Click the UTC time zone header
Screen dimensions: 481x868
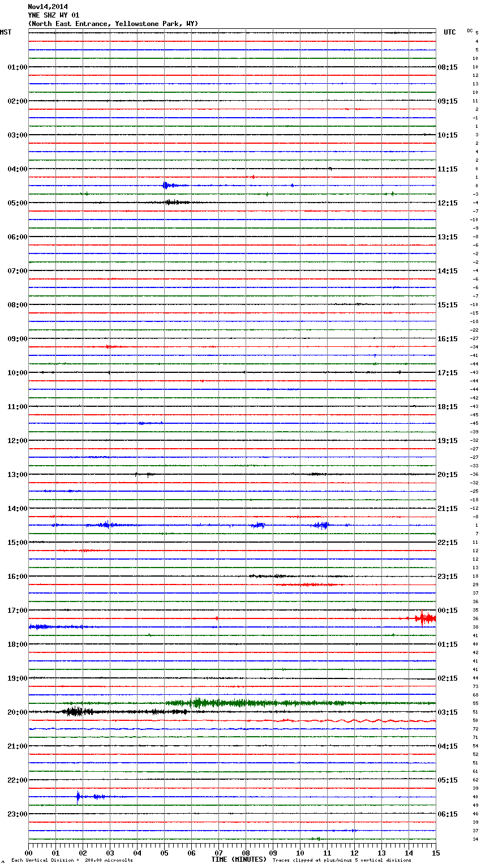pyautogui.click(x=449, y=32)
